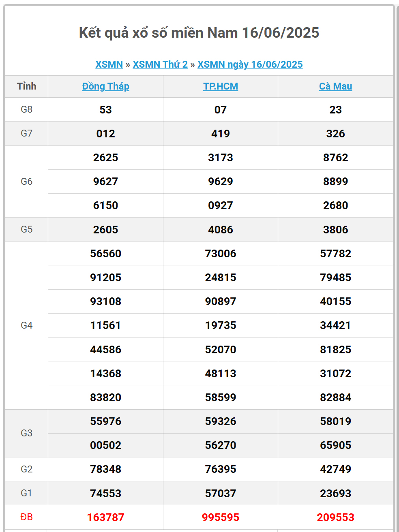Click the Đồng Tháp special prize 163787
Image resolution: width=399 pixels, height=532 pixels.
click(x=105, y=517)
